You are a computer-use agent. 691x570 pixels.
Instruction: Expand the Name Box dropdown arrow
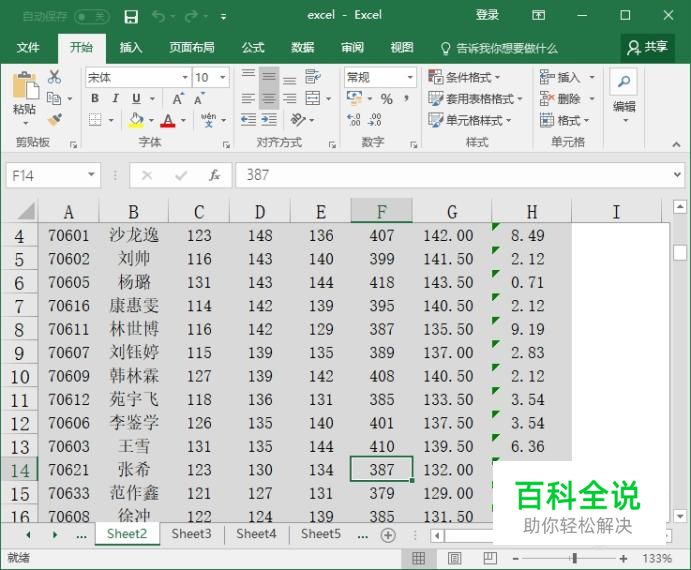click(x=91, y=175)
